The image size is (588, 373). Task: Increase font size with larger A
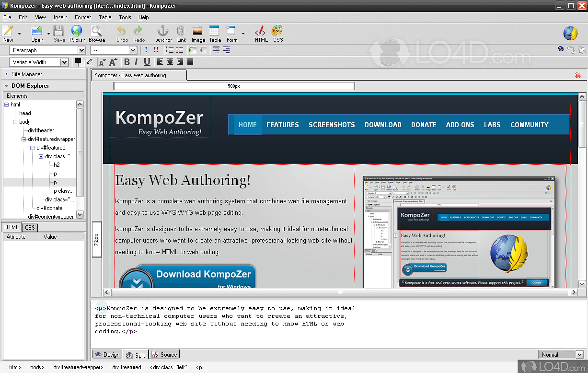click(113, 62)
